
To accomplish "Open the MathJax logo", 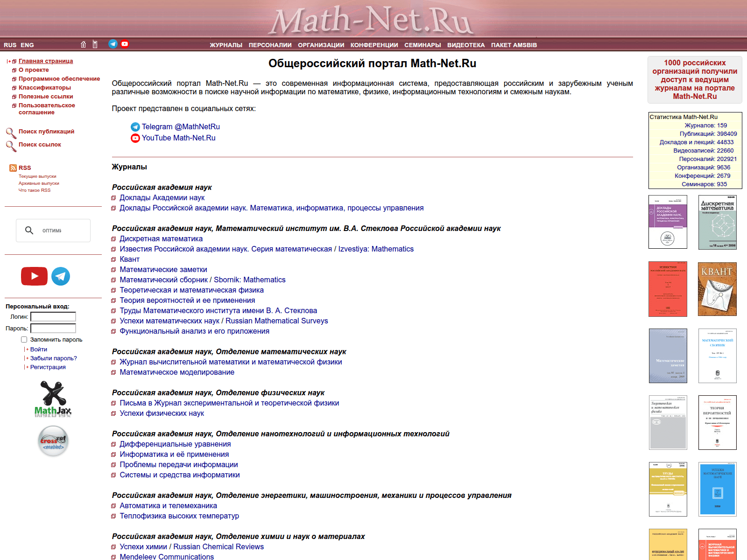I will [x=53, y=399].
